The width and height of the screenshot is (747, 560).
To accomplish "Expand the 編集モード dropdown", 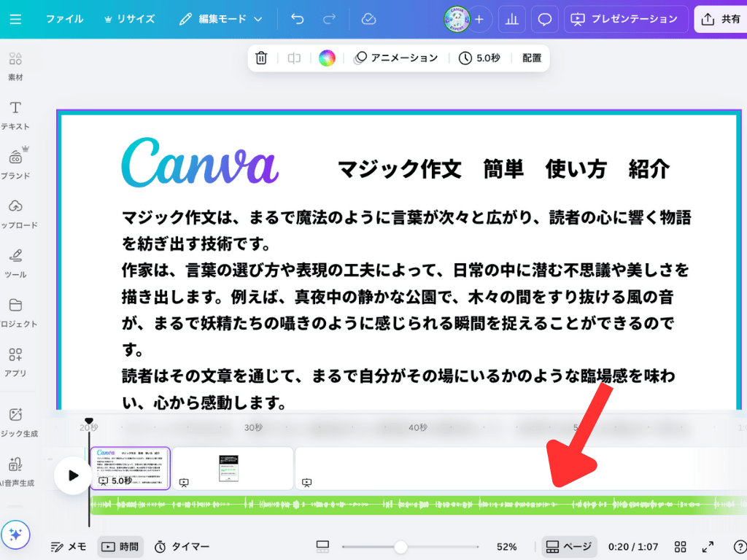I will [221, 19].
